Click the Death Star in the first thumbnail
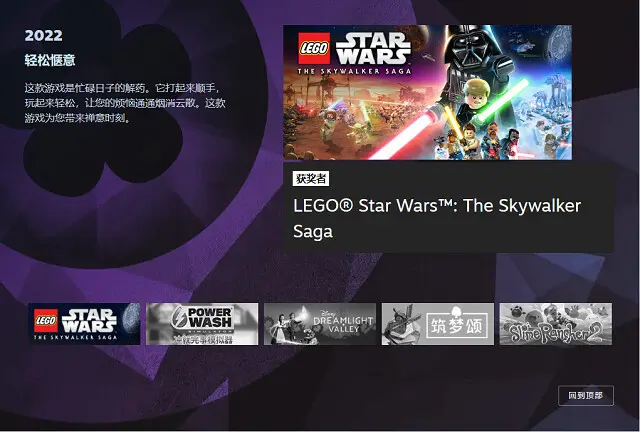This screenshot has height=432, width=640. point(131,317)
